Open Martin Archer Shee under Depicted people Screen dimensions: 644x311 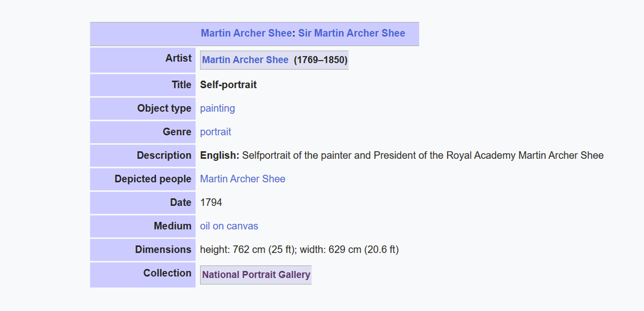tap(243, 179)
